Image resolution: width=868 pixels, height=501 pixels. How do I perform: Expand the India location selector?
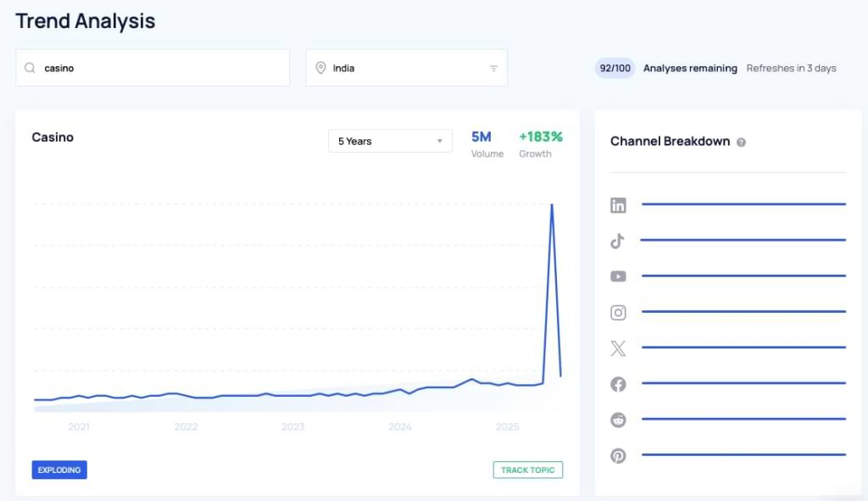[x=407, y=67]
